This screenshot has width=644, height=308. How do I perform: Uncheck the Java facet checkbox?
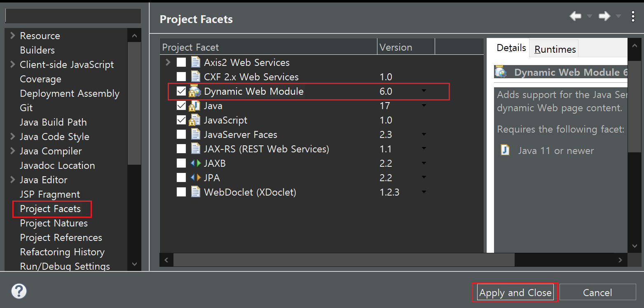coord(181,106)
